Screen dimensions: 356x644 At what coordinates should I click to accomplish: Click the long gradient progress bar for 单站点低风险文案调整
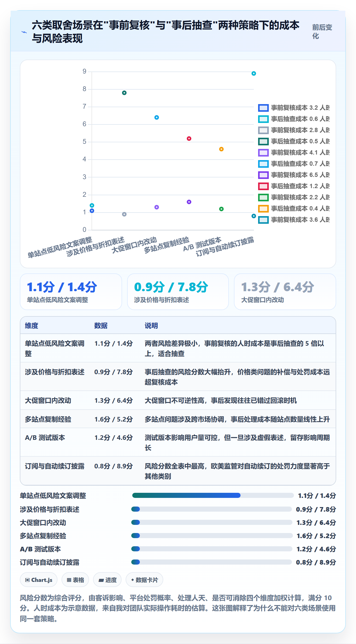pyautogui.click(x=213, y=495)
